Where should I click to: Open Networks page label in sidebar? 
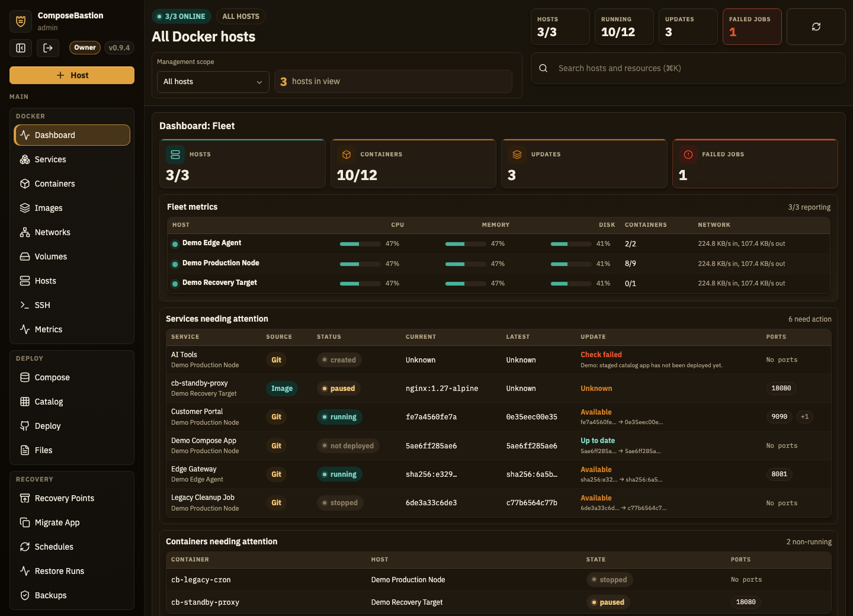[x=53, y=232]
